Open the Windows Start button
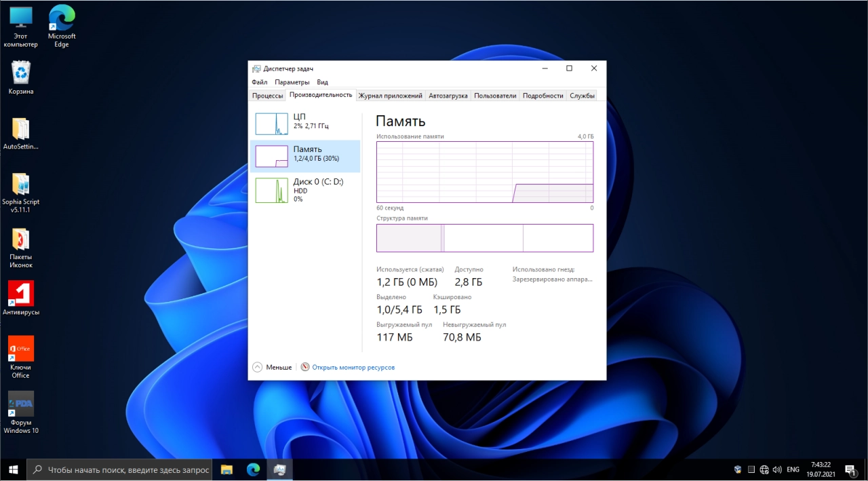This screenshot has height=481, width=868. (x=13, y=469)
